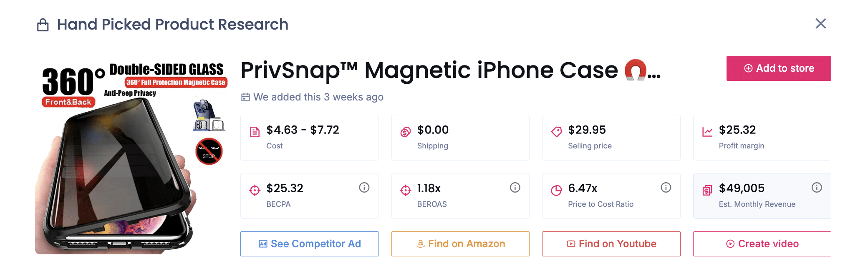Click the info icon on the BECPA card
The width and height of the screenshot is (868, 266).
pos(364,188)
